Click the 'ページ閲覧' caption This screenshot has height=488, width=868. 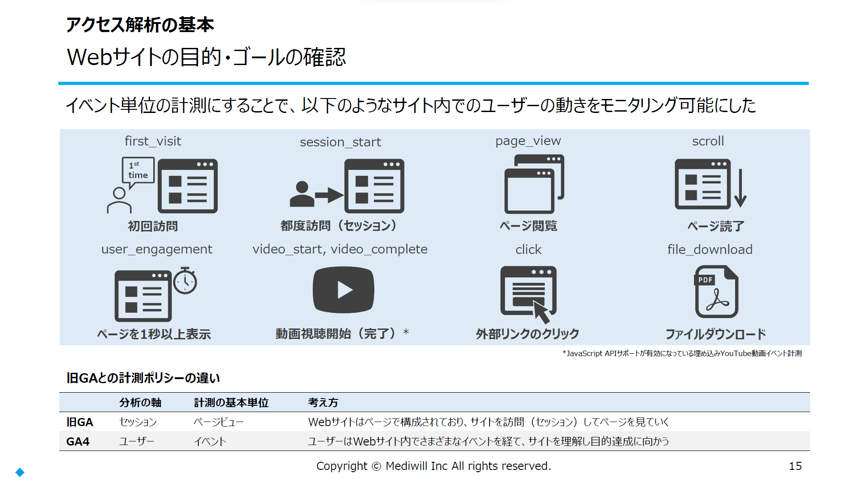click(528, 225)
